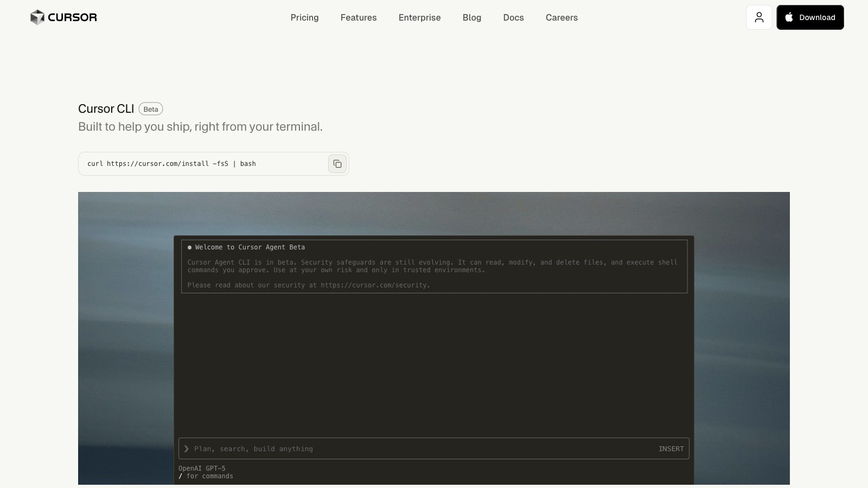868x488 pixels.
Task: Navigate to the Enterprise section
Action: 419,17
